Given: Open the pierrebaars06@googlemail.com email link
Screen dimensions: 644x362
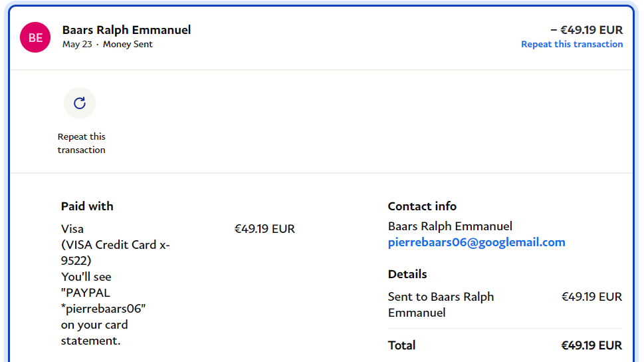Looking at the screenshot, I should (476, 242).
